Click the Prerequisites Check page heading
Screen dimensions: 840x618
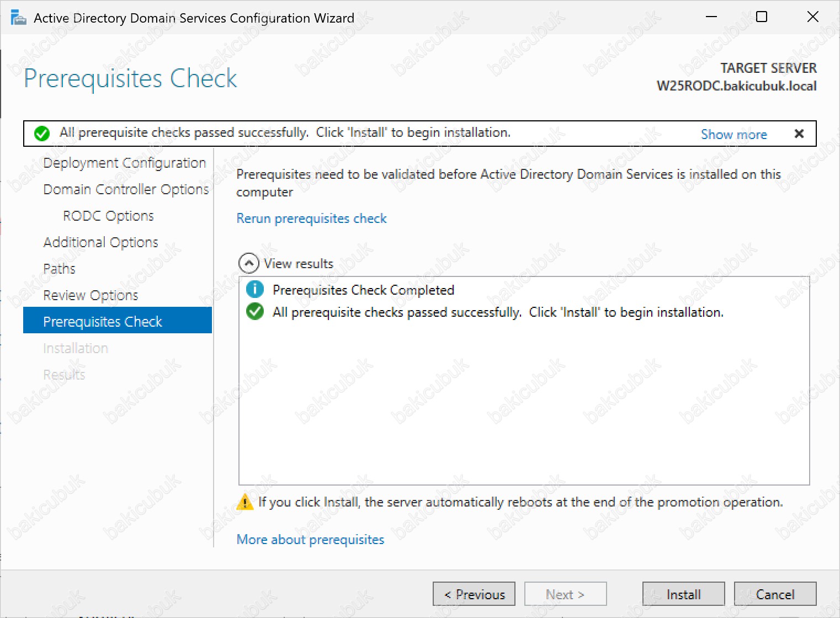tap(131, 78)
